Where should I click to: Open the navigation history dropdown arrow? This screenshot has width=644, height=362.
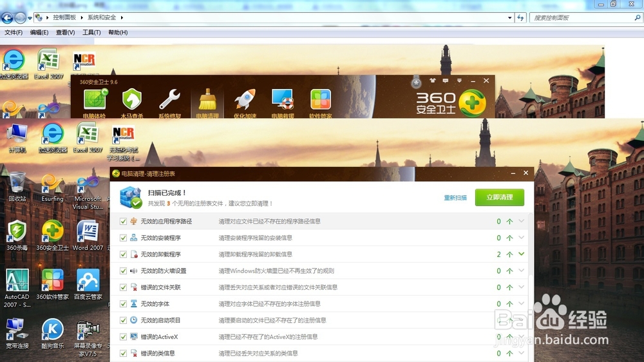[30, 18]
